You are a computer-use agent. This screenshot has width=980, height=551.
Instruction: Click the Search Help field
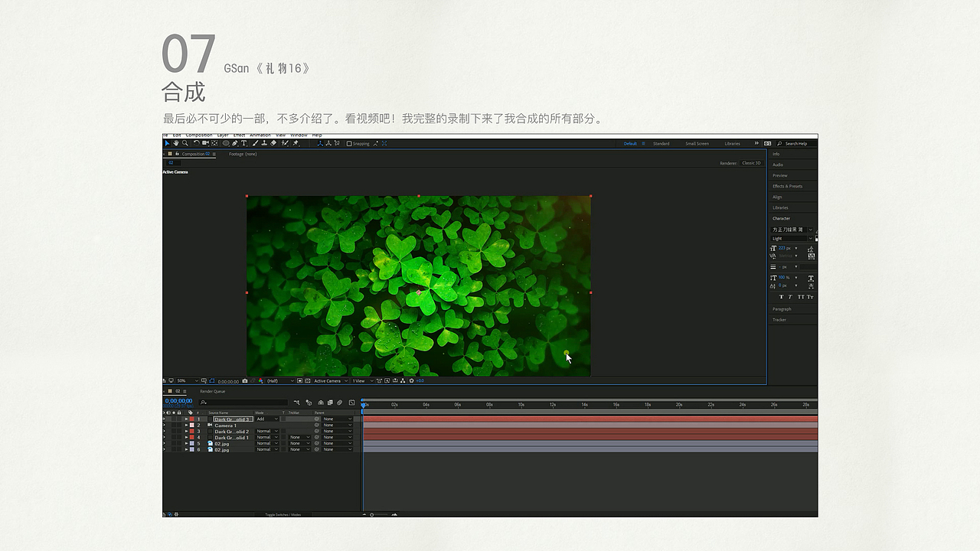pos(796,144)
